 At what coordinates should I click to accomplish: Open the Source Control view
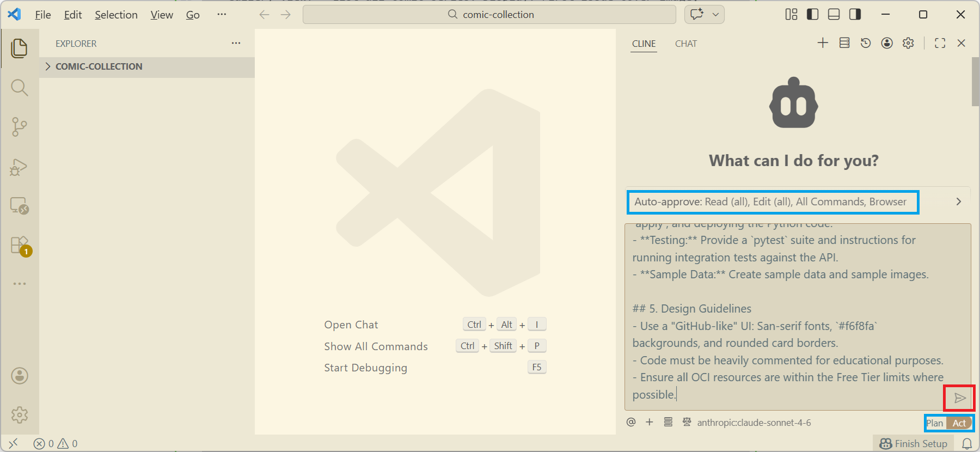tap(19, 127)
